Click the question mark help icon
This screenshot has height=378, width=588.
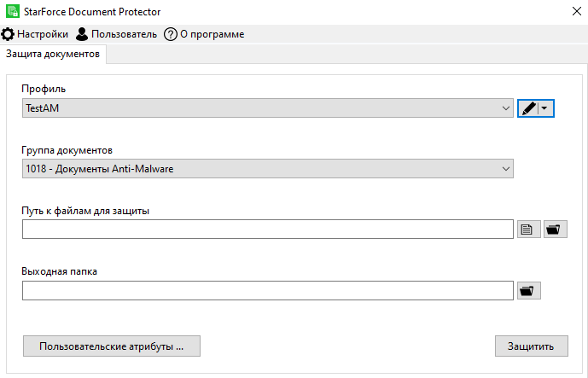(170, 34)
